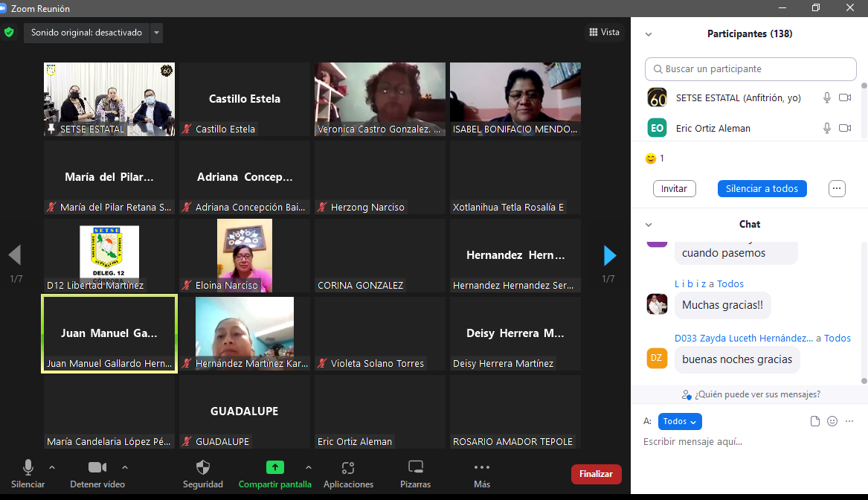Screen dimensions: 868x500
Task: Collapse the Participantes panel chevron
Action: pos(649,34)
